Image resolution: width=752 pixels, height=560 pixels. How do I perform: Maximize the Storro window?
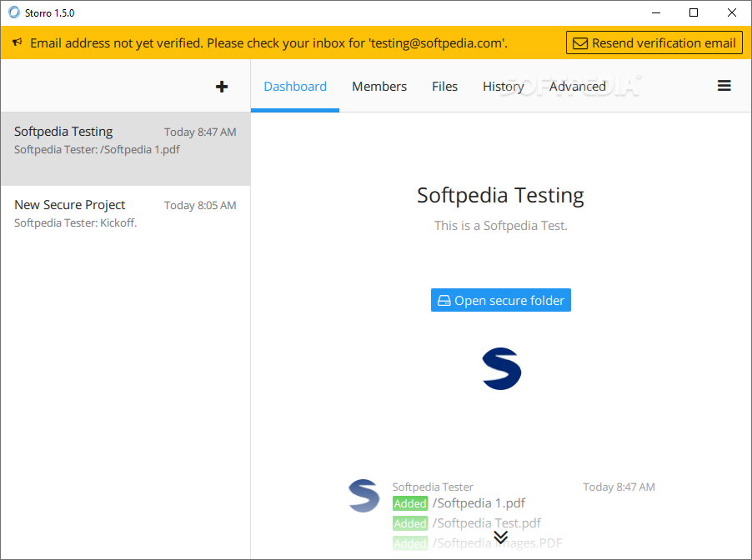(x=694, y=12)
